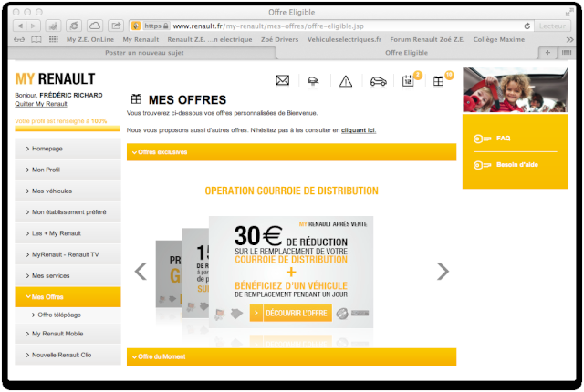Open Mon Profil in the sidebar
The width and height of the screenshot is (584, 392).
tap(68, 170)
